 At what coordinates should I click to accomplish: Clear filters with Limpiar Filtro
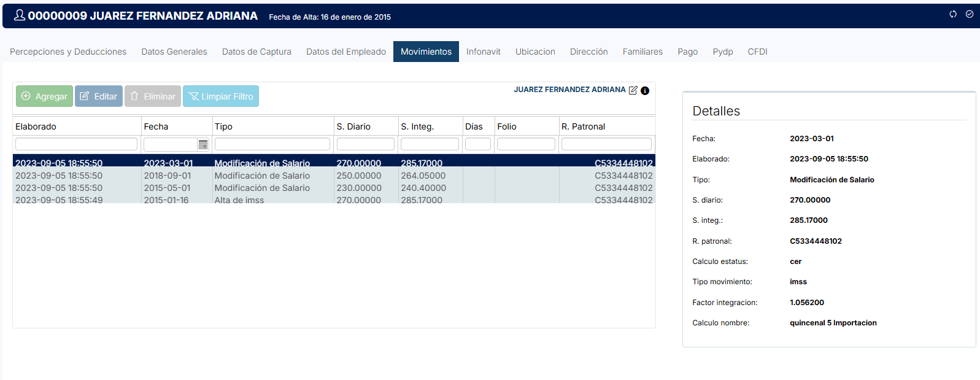(221, 96)
